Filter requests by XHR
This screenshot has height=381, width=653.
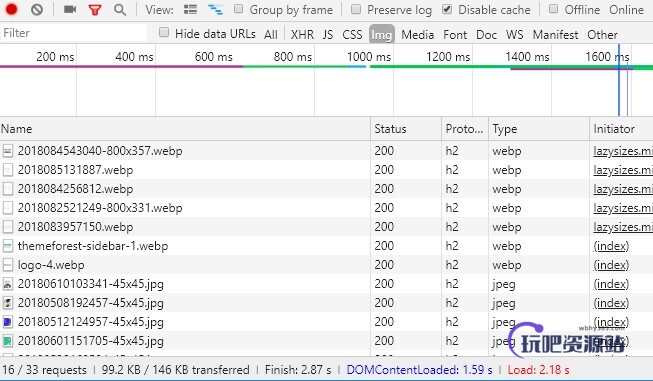click(302, 35)
